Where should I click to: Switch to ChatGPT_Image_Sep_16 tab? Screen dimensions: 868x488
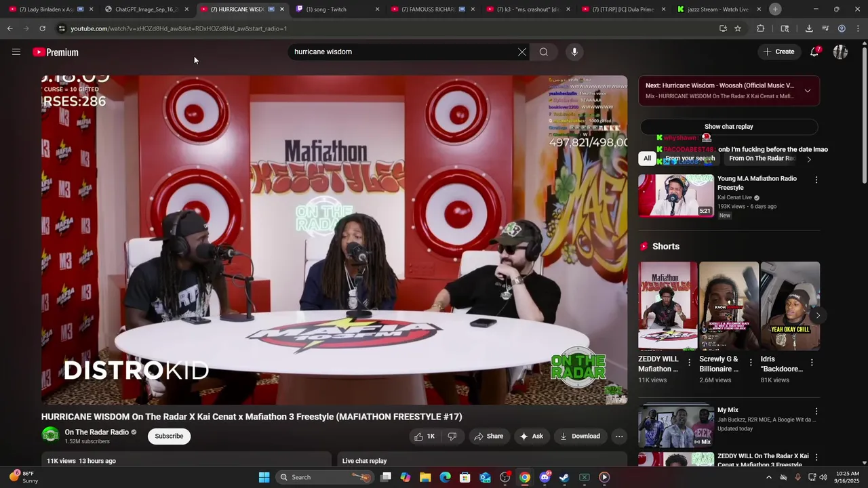pos(146,9)
